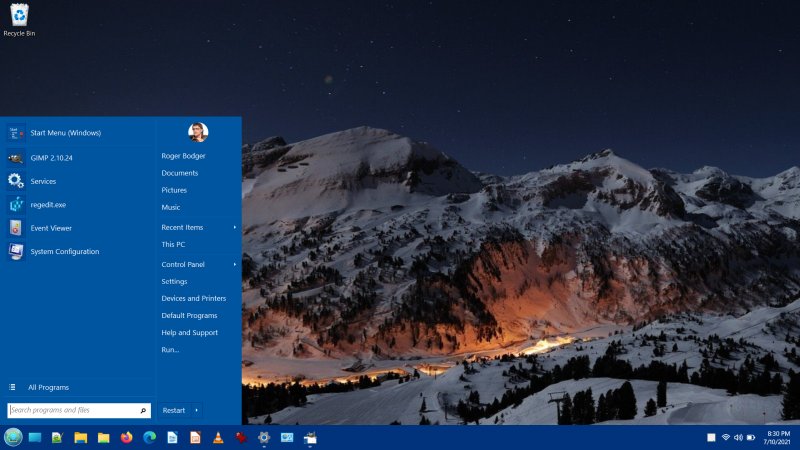Launch System Configuration from the start menu

pos(64,252)
